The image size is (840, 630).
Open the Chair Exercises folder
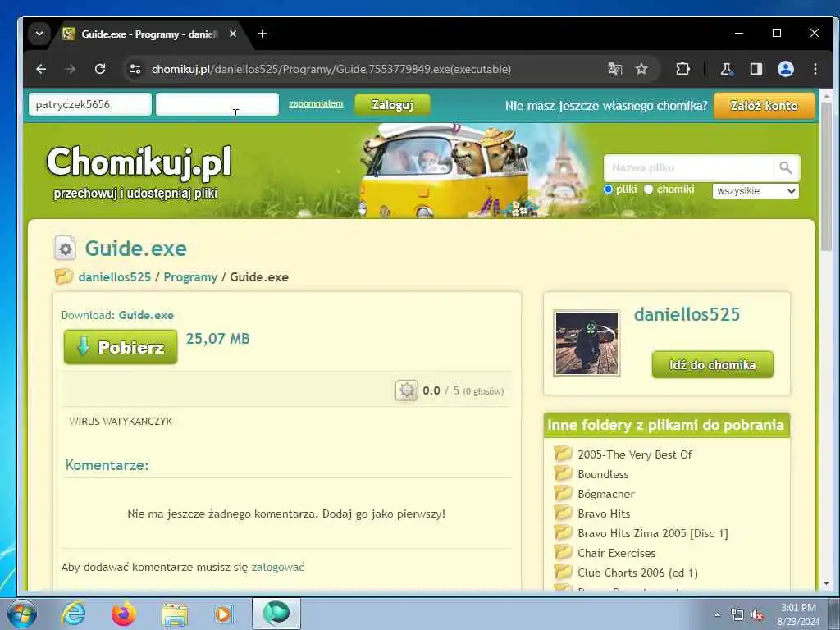coord(616,554)
